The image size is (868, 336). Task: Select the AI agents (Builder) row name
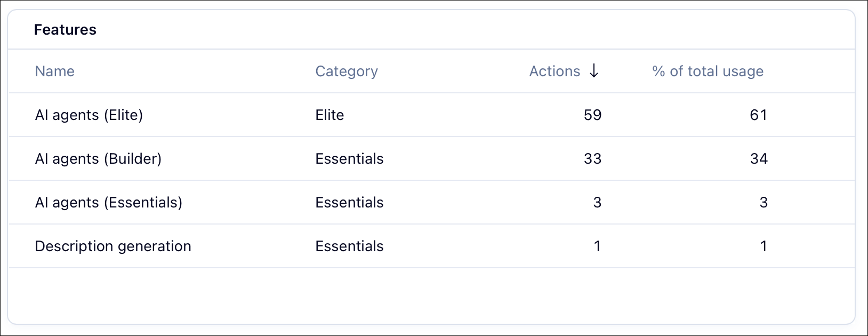point(98,159)
